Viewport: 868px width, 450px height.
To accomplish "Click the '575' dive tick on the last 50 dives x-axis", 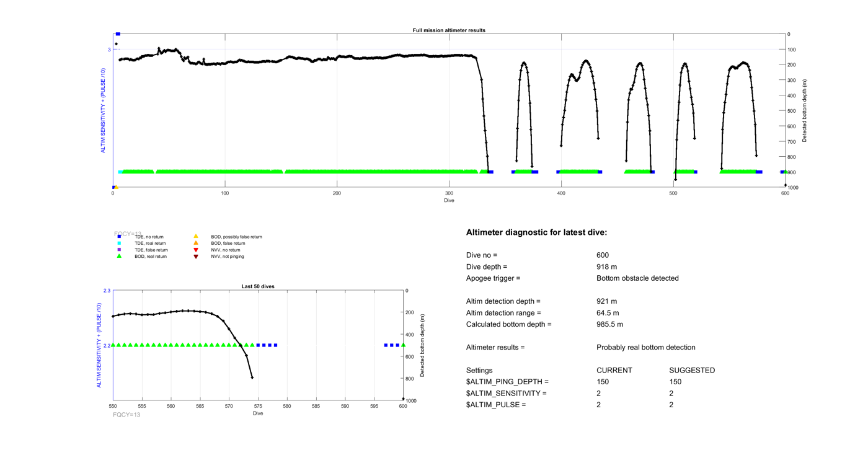I will point(258,407).
